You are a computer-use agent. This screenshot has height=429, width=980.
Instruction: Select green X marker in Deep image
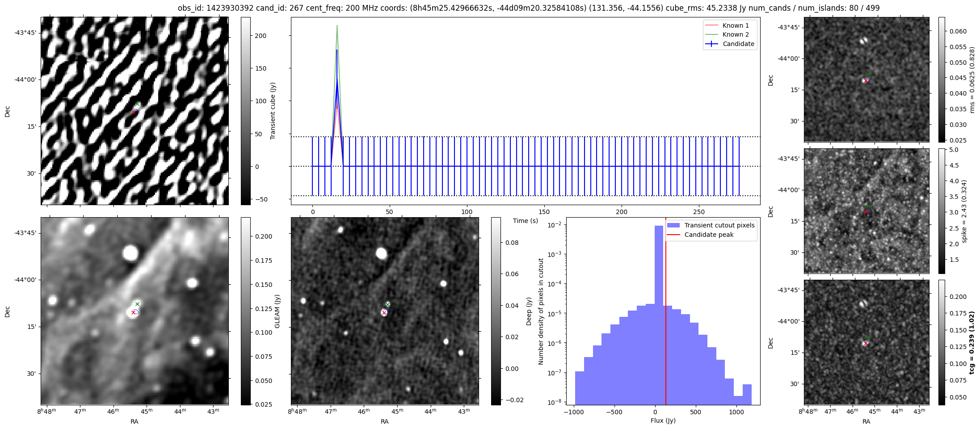pos(388,304)
